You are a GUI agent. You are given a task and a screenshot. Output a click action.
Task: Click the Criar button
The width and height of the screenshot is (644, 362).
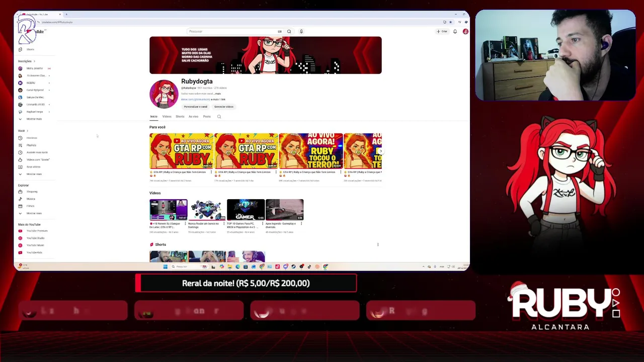coord(442,31)
